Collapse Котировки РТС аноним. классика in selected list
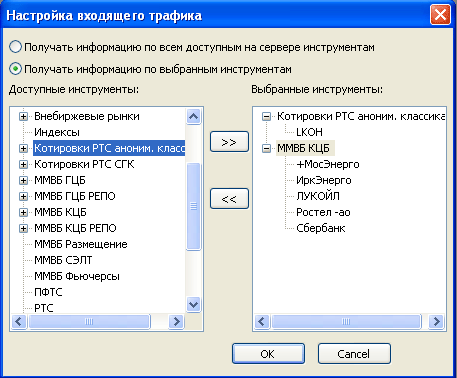 pos(266,116)
